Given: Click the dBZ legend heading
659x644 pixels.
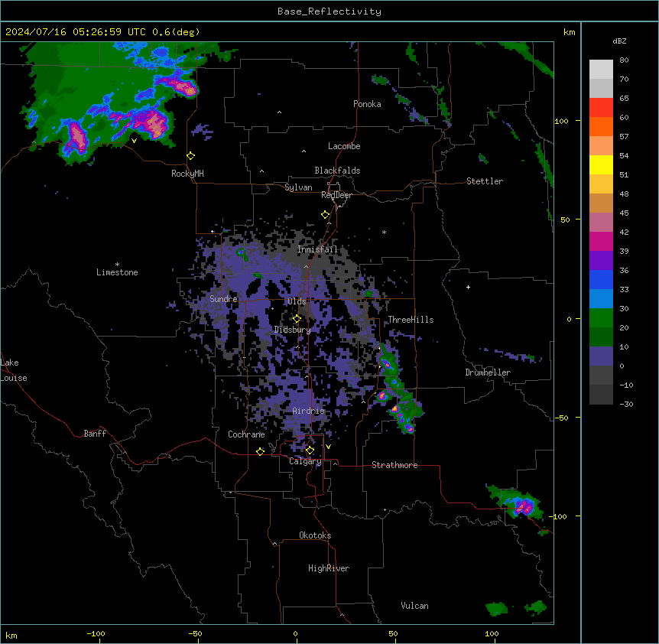Looking at the screenshot, I should pos(619,41).
